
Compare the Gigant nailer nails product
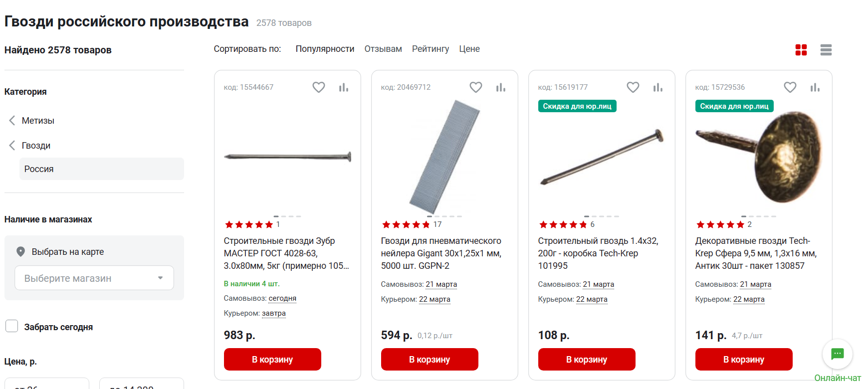pyautogui.click(x=501, y=88)
